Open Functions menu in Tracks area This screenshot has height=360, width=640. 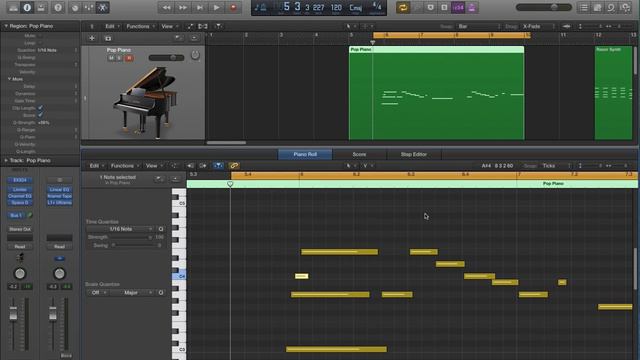[x=140, y=26]
